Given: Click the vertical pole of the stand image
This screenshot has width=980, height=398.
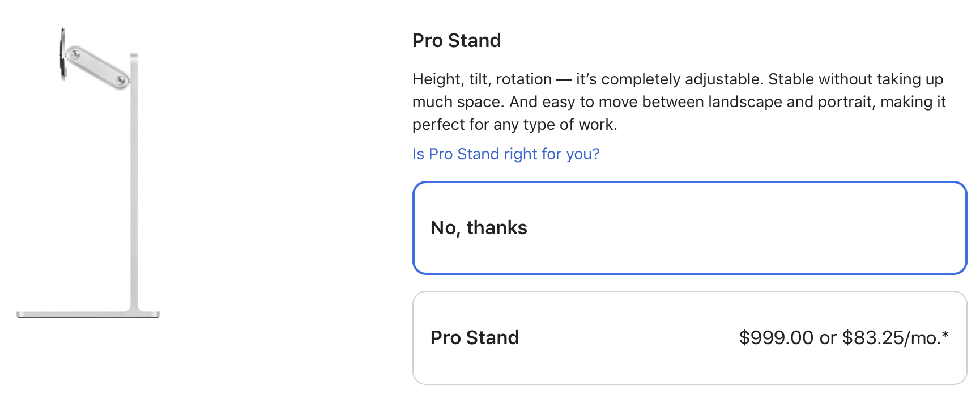Looking at the screenshot, I should [x=134, y=183].
